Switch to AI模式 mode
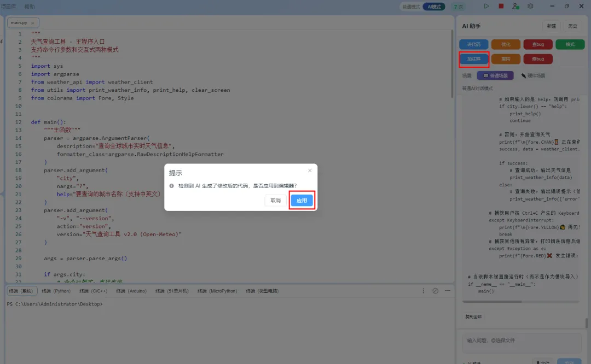 (x=434, y=7)
